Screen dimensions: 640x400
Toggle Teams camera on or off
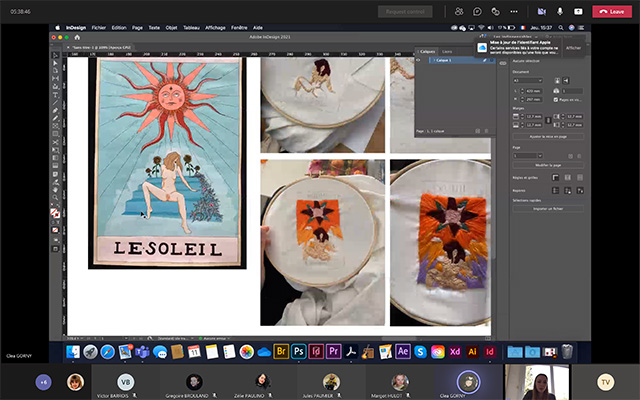click(x=542, y=11)
